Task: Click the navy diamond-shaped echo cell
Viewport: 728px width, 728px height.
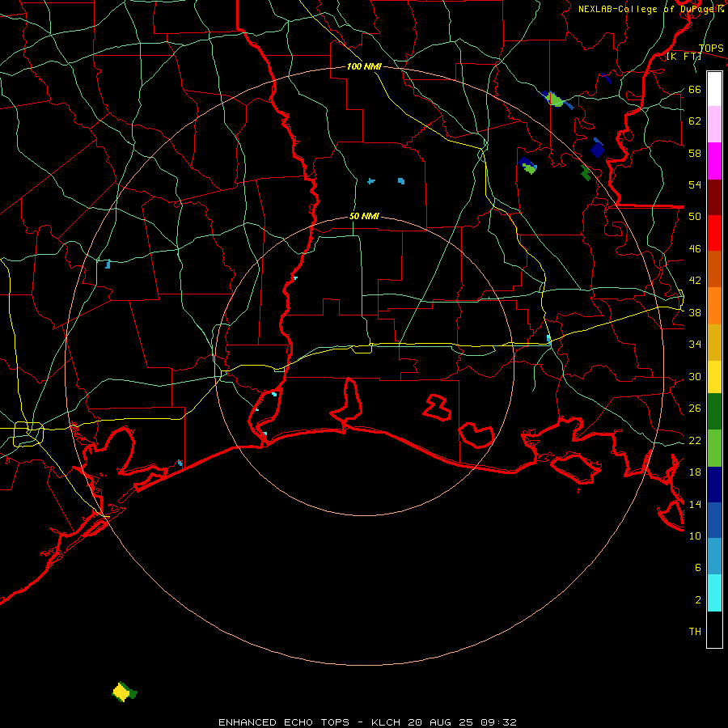Action: 598,150
